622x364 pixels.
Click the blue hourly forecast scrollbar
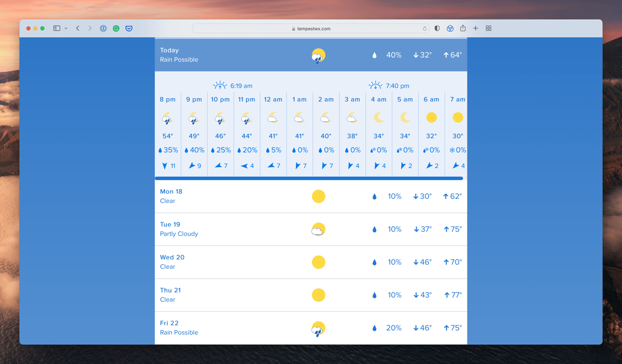click(310, 178)
